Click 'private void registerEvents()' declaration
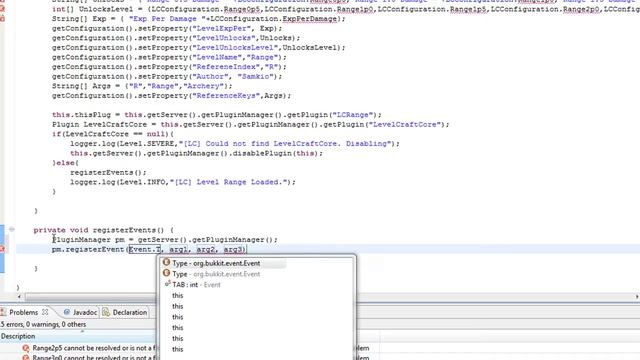Screen dimensions: 640x360 click(104, 230)
